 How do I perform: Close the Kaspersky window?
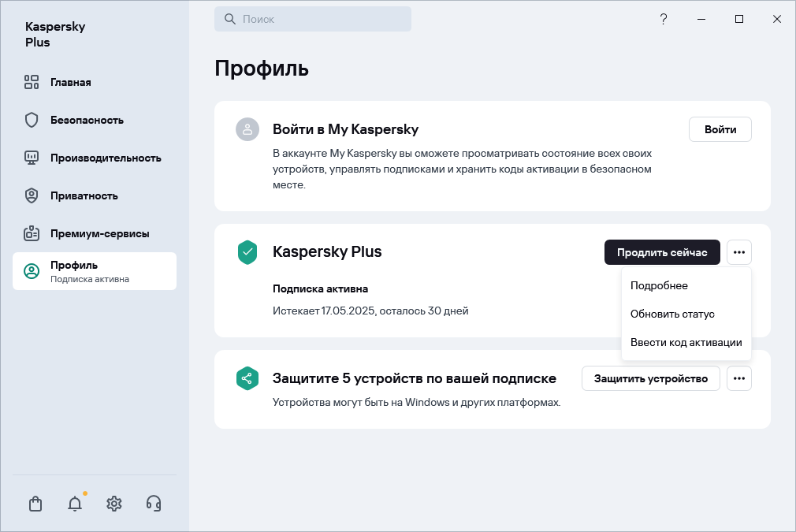777,19
